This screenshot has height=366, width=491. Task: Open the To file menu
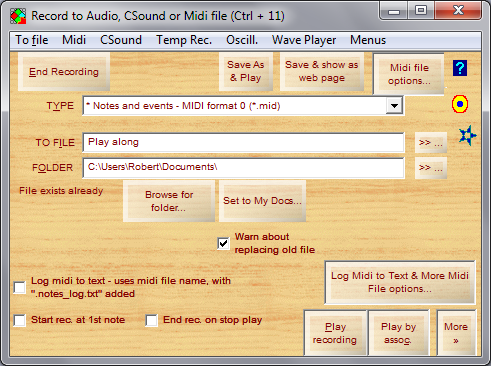pos(32,40)
